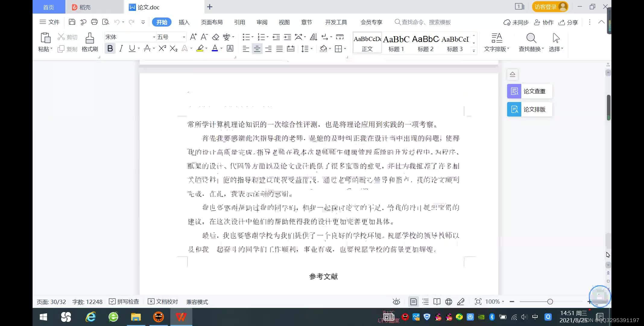Align text right
The width and height of the screenshot is (644, 326).
click(x=268, y=49)
